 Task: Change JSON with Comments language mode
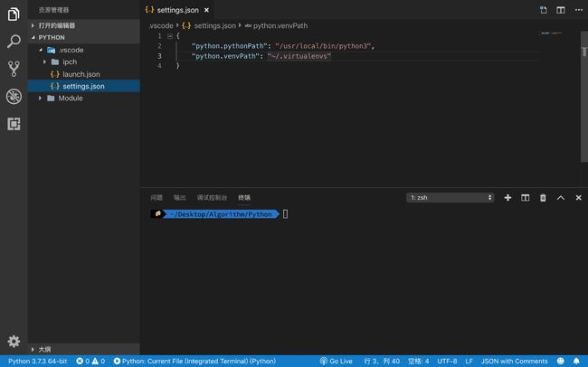(514, 361)
